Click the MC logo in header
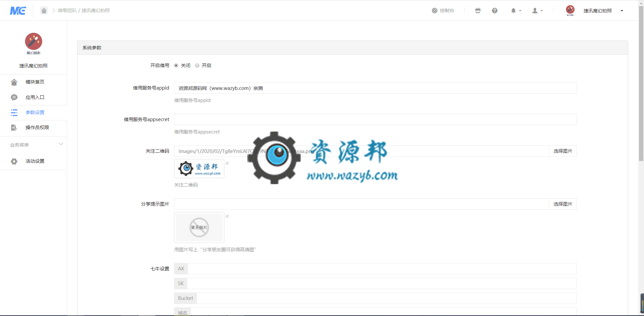 pos(18,11)
